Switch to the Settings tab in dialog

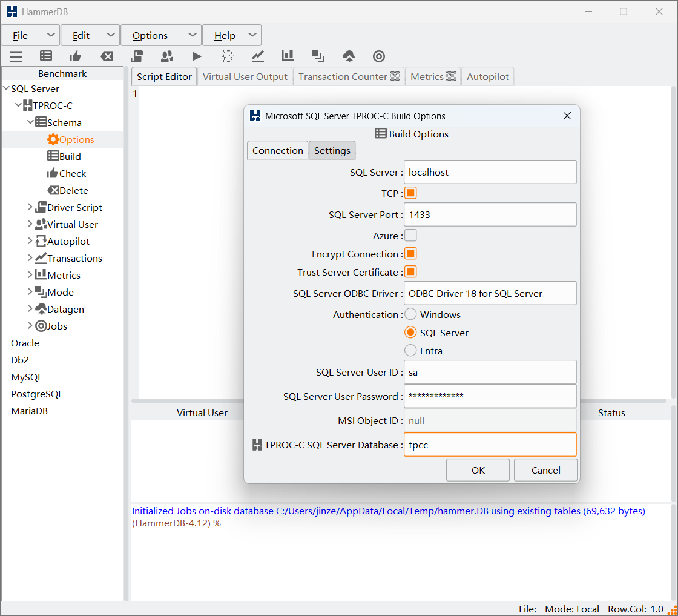(332, 151)
